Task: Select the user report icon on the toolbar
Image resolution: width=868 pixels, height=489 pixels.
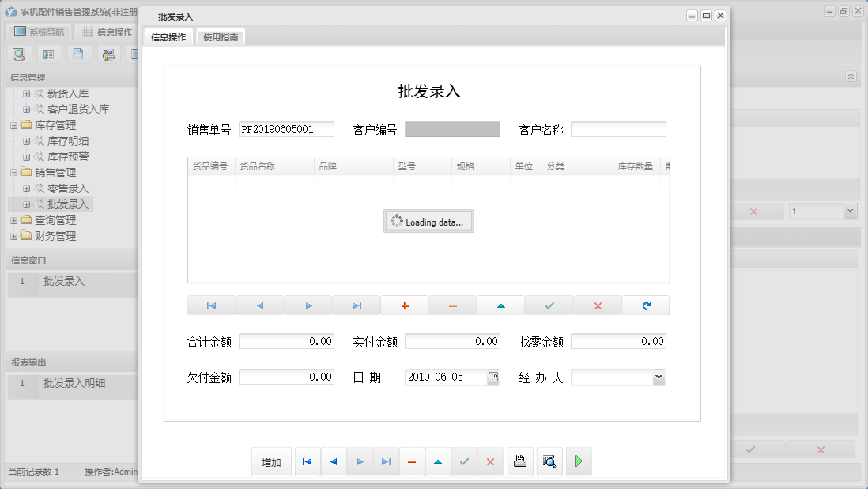Action: [x=109, y=54]
